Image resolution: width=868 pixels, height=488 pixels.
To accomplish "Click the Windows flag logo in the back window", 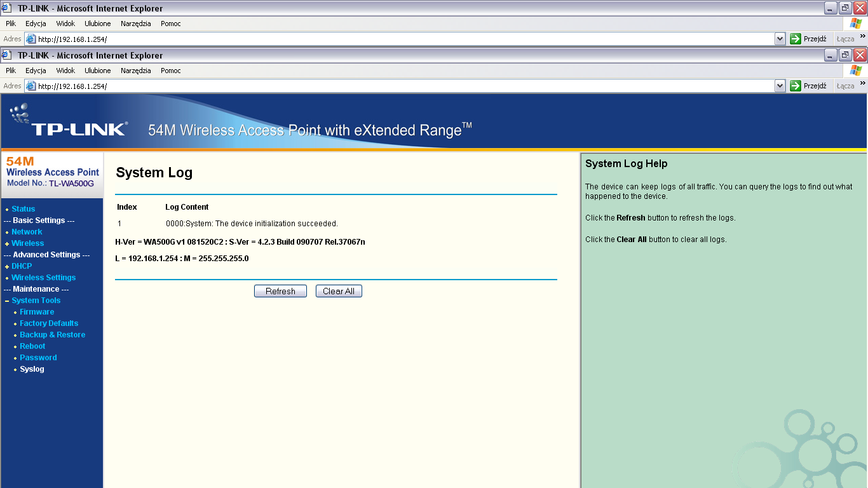I will 855,24.
